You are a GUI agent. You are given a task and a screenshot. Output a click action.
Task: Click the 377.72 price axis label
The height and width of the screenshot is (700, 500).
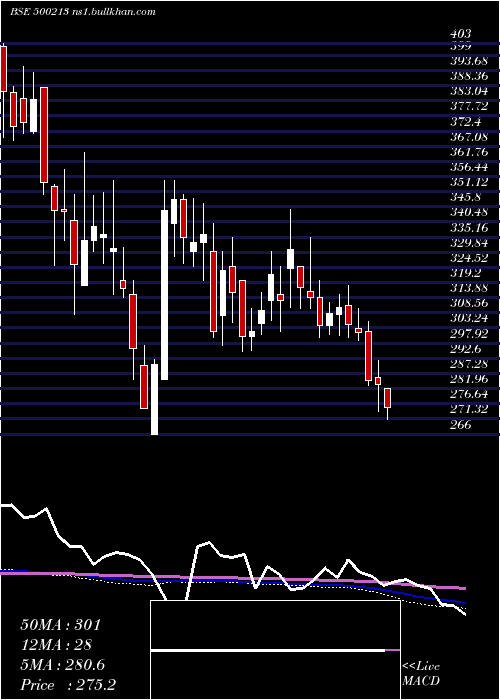click(x=469, y=106)
